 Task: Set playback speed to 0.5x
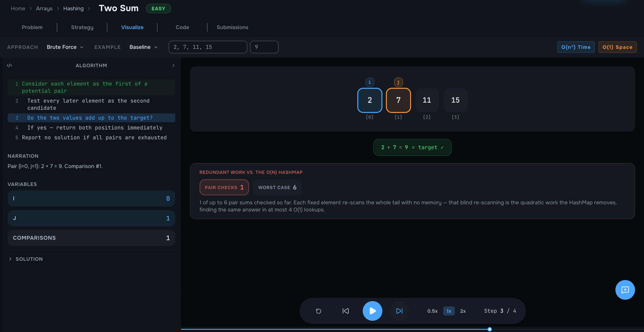coord(432,311)
